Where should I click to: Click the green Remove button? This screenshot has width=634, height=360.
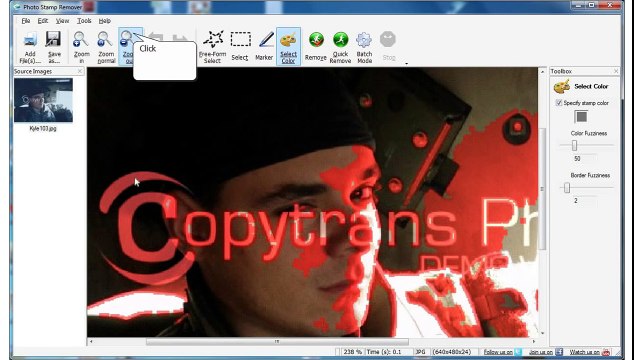316,47
